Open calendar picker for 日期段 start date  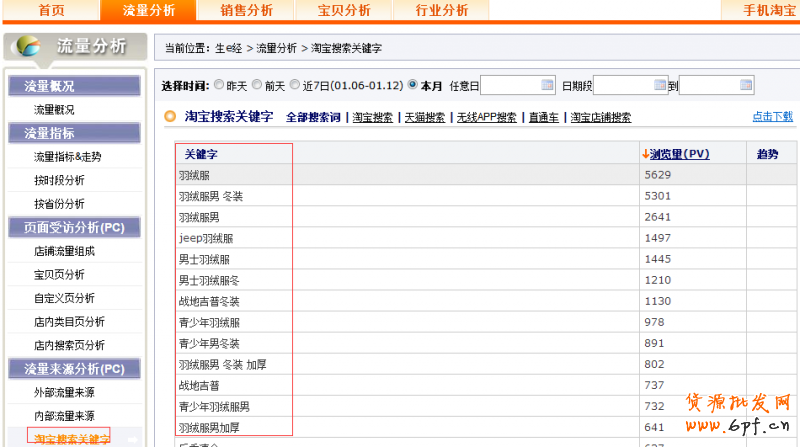(x=658, y=85)
